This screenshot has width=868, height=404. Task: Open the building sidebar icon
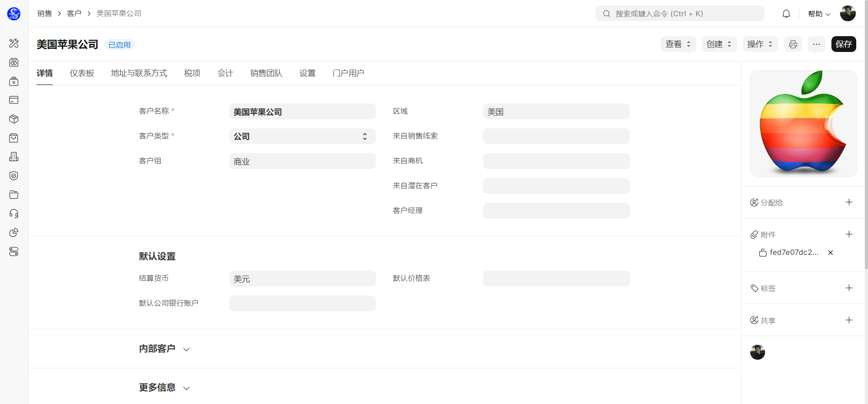[14, 157]
